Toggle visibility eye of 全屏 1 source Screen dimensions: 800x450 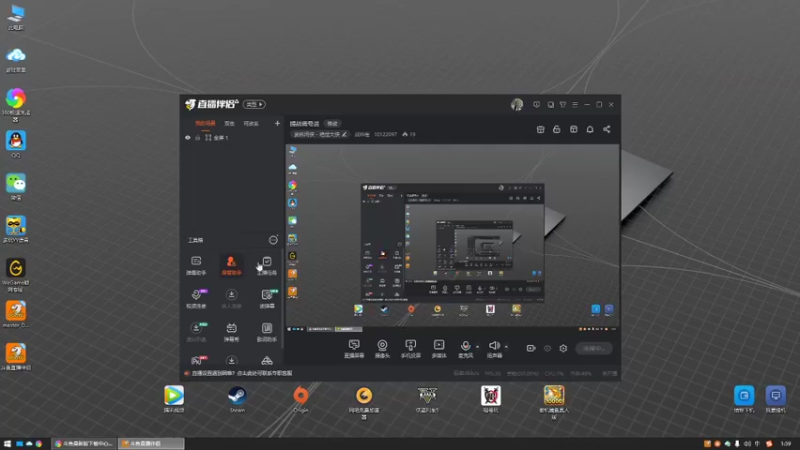(x=188, y=138)
